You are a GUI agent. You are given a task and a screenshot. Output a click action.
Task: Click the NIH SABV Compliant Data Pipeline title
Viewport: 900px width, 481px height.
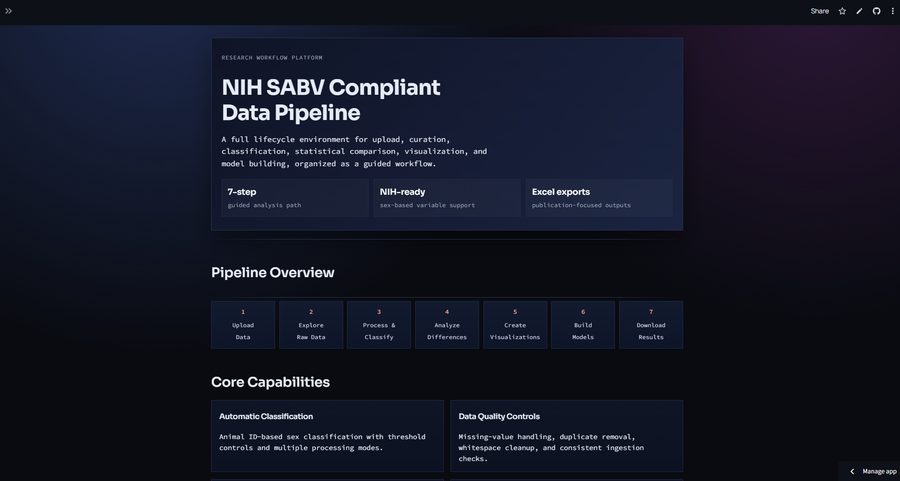[x=331, y=100]
